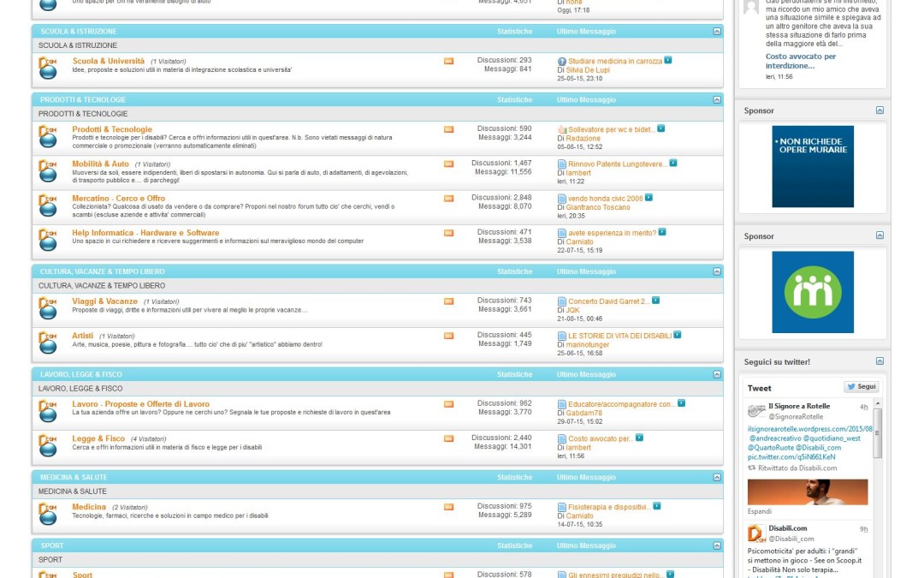Open the Help Informatica - Hardware e Software forum
The height and width of the screenshot is (578, 924).
pyautogui.click(x=145, y=233)
